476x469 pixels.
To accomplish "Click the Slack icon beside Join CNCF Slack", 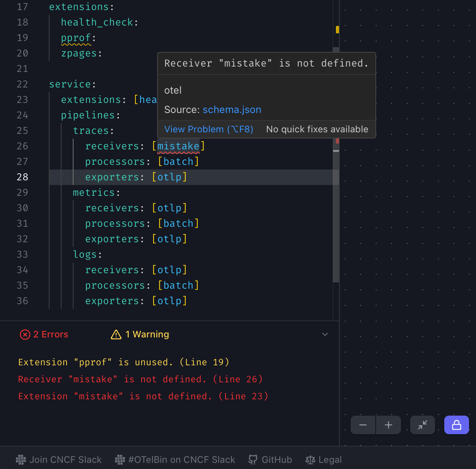I will tap(21, 460).
